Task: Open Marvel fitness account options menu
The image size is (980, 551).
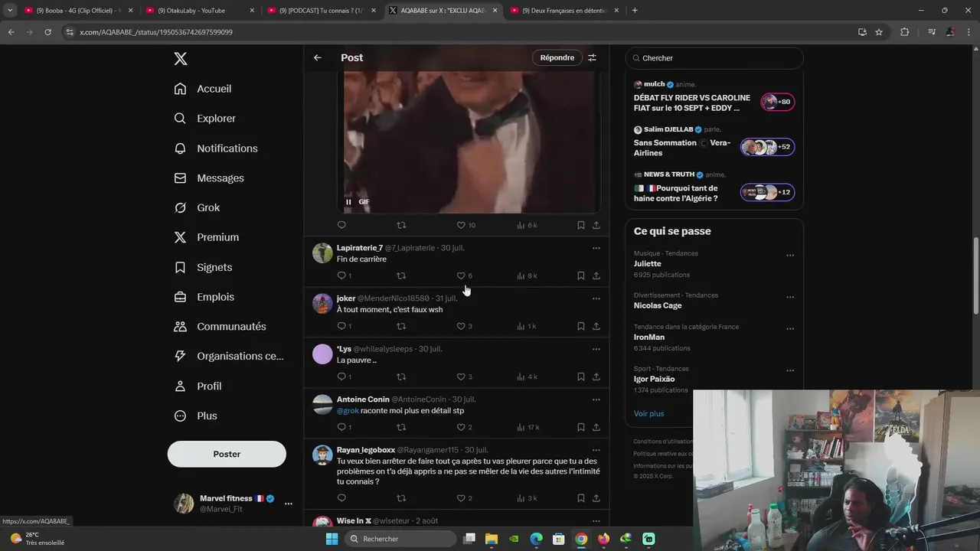Action: 288,504
